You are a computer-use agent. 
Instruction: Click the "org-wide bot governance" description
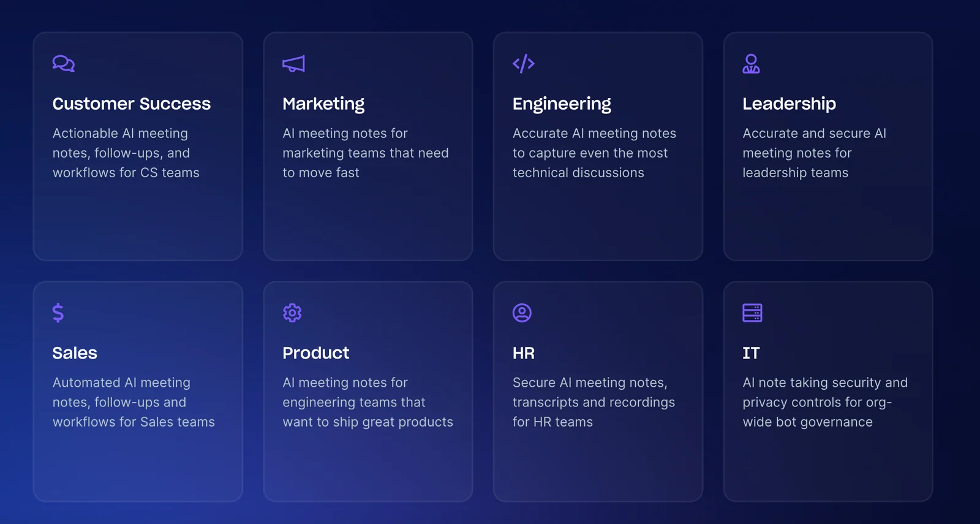pos(807,422)
